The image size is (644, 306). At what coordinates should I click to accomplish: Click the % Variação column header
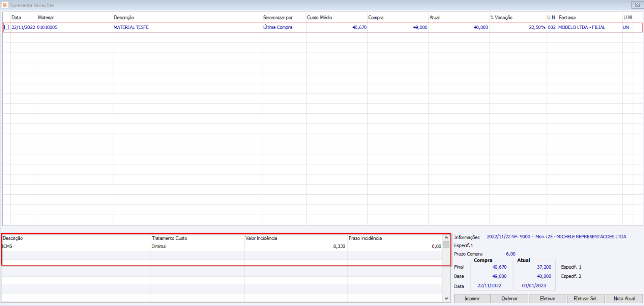pos(518,18)
